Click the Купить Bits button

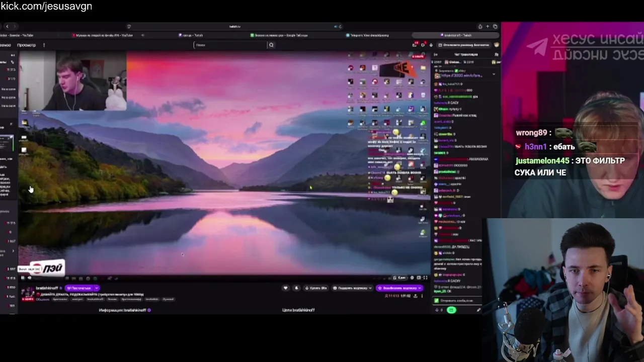click(x=316, y=288)
